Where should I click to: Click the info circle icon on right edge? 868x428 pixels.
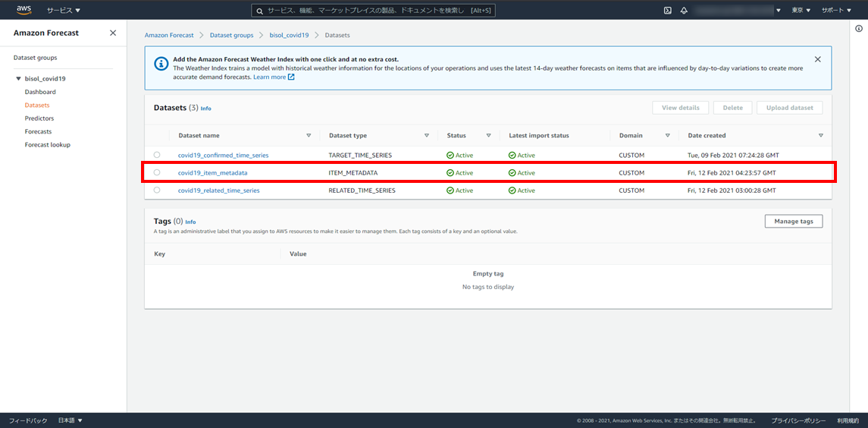[858, 29]
